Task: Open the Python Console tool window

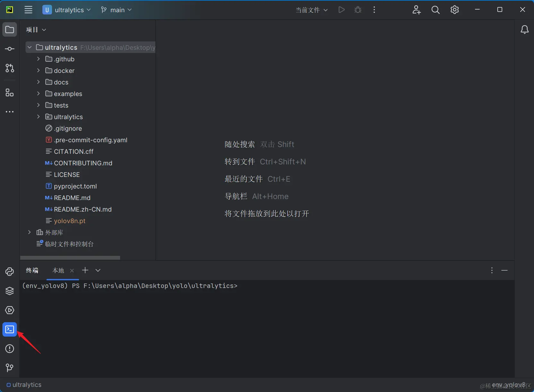Action: (x=10, y=272)
